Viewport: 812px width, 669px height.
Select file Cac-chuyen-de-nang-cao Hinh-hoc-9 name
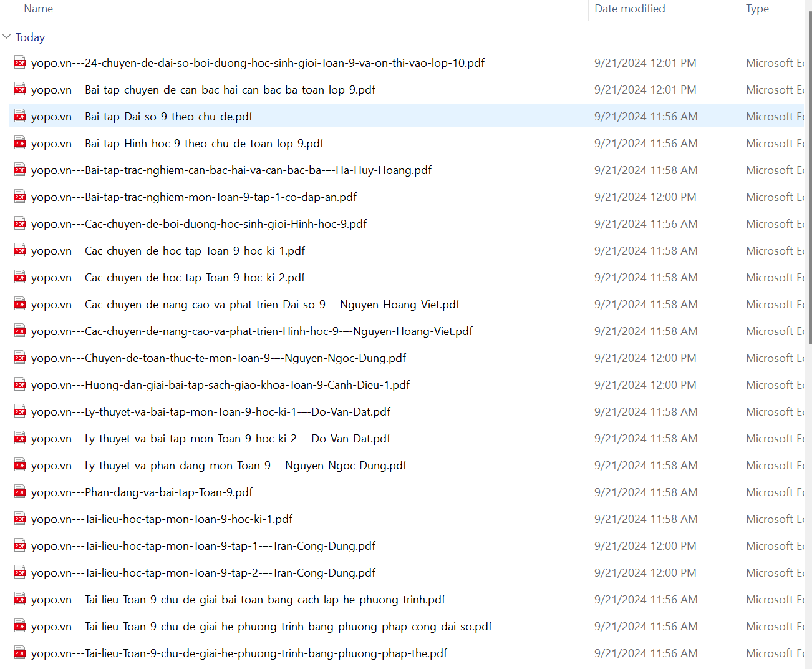(x=252, y=331)
